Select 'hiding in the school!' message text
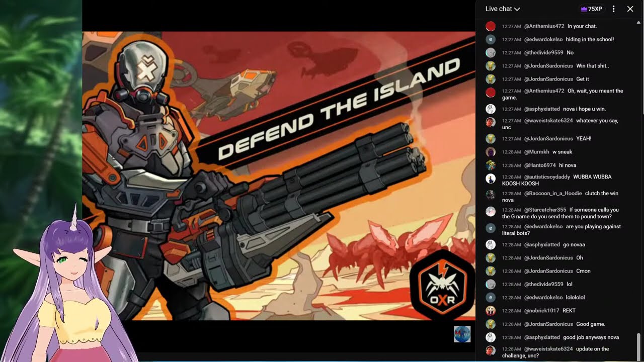 click(x=590, y=39)
